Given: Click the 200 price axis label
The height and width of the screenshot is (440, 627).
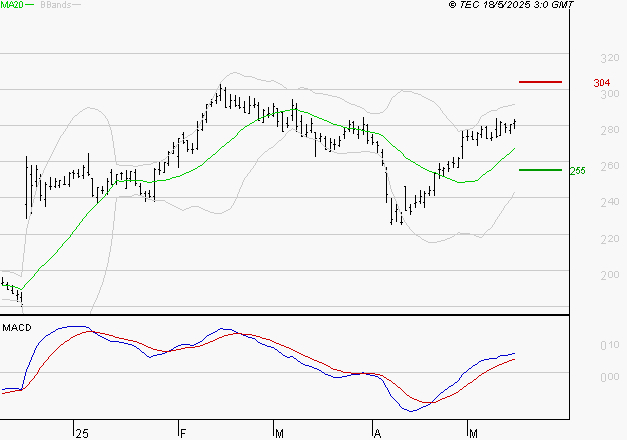Looking at the screenshot, I should click(609, 275).
